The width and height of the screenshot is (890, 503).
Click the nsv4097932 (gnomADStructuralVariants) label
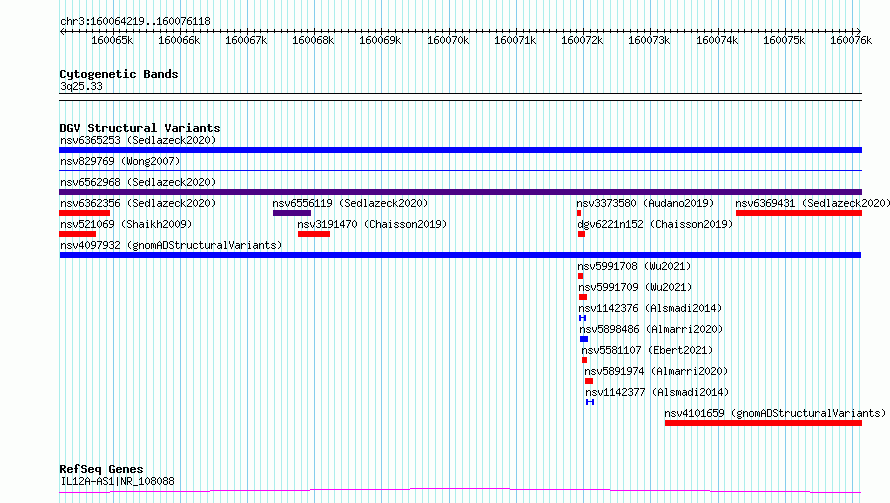(171, 245)
